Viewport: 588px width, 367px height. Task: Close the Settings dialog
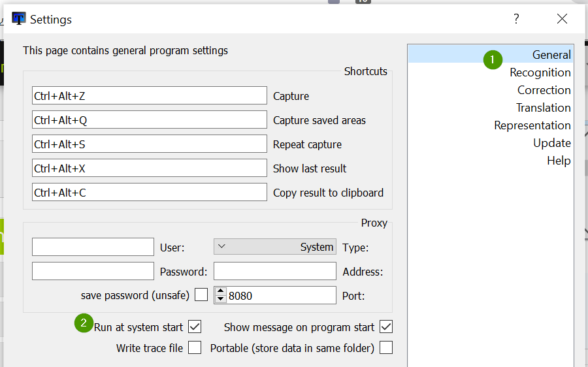[x=562, y=19]
